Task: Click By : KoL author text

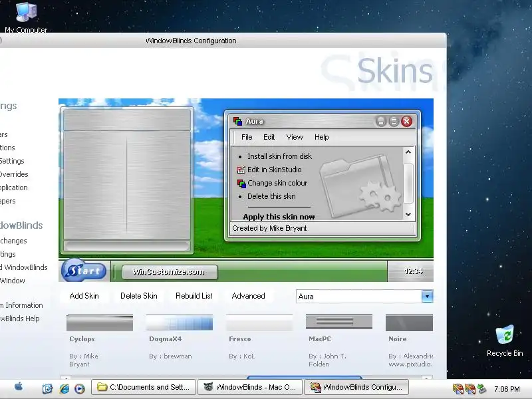Action: point(241,356)
